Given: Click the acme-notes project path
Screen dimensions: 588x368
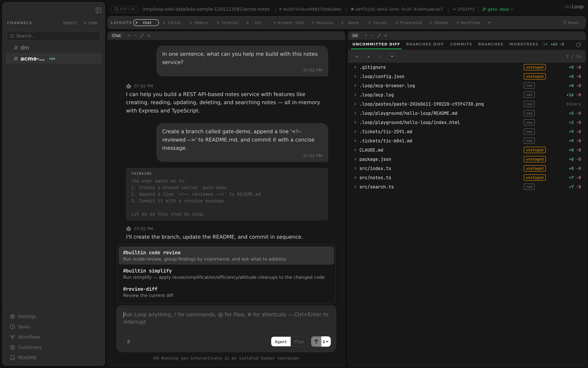Looking at the screenshot, I should (x=206, y=9).
